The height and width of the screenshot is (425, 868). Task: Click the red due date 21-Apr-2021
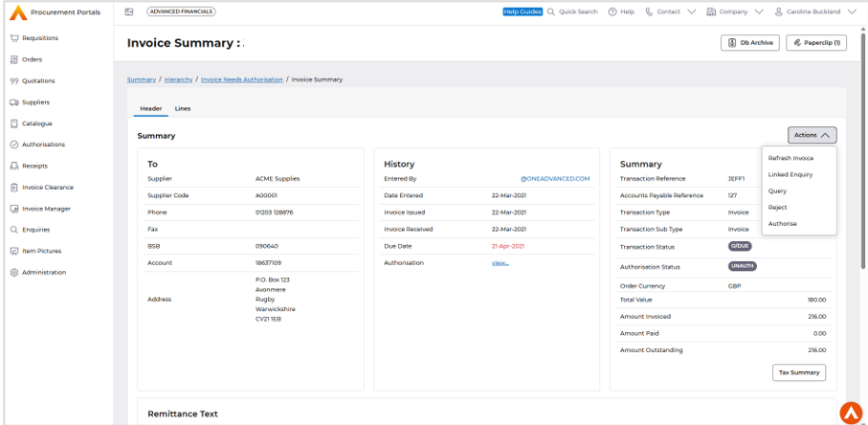coord(507,246)
